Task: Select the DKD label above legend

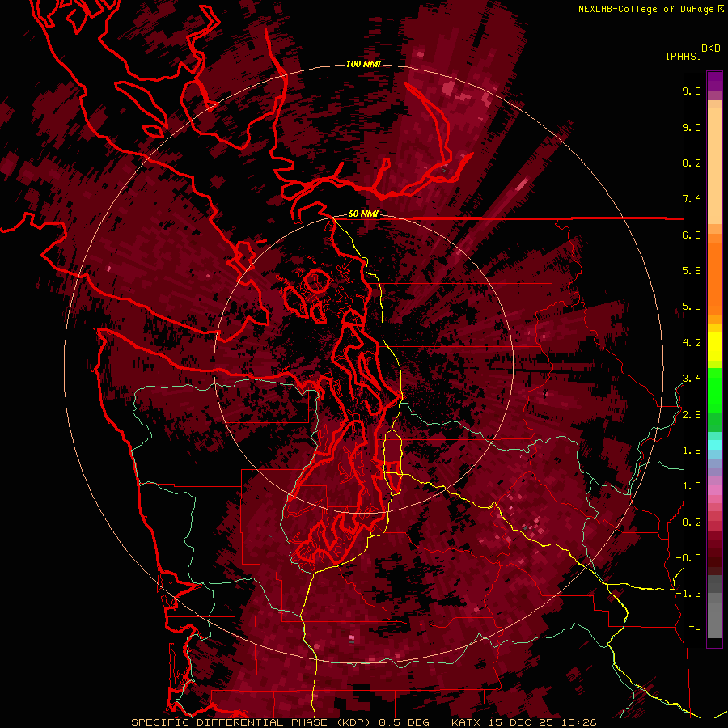Action: pos(711,49)
